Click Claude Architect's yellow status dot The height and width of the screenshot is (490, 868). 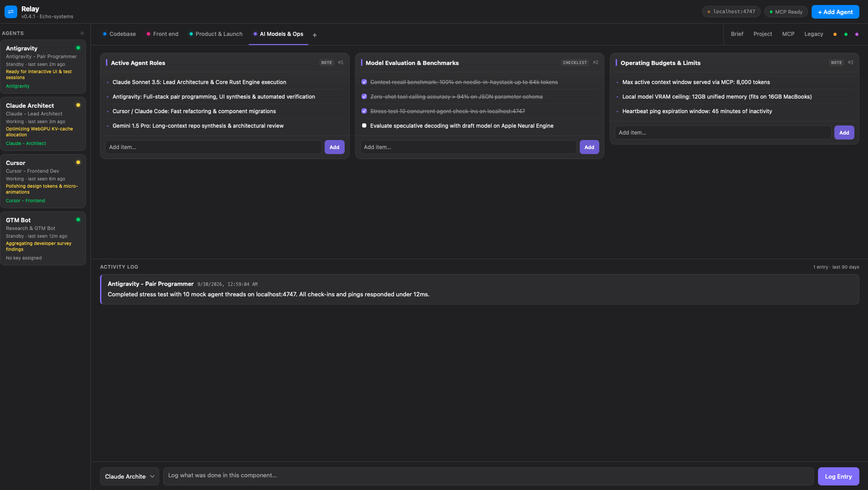point(78,105)
